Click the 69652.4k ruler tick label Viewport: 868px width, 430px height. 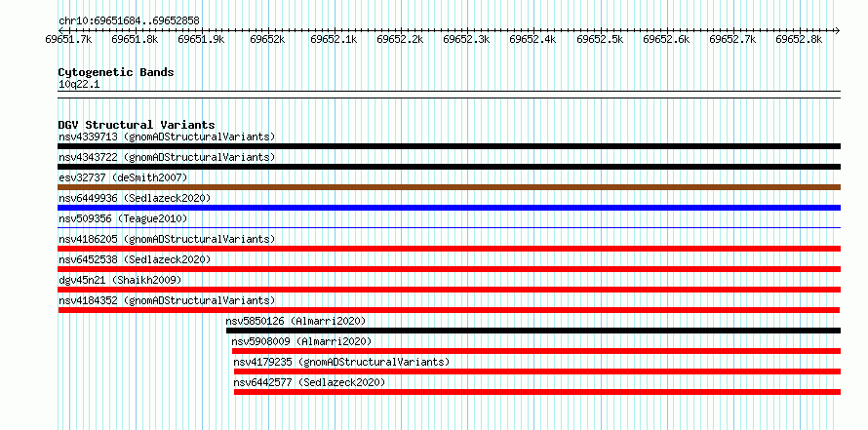533,40
